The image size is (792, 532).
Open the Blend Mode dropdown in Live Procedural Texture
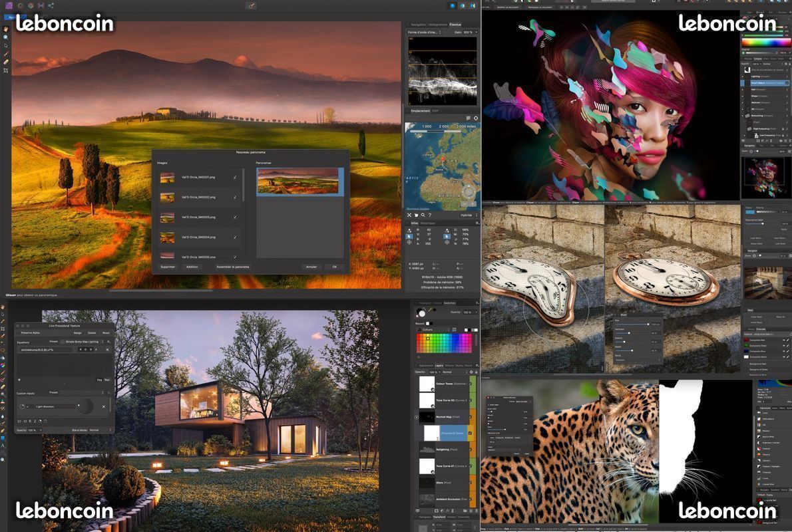pyautogui.click(x=100, y=430)
